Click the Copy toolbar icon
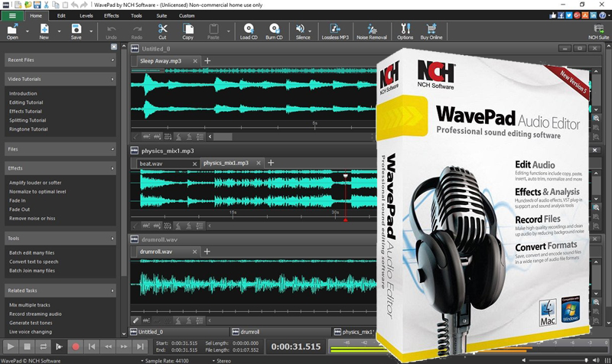The image size is (612, 364). (187, 31)
